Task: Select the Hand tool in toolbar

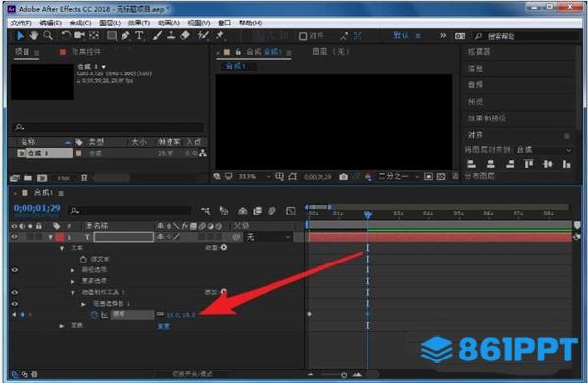Action: 34,36
